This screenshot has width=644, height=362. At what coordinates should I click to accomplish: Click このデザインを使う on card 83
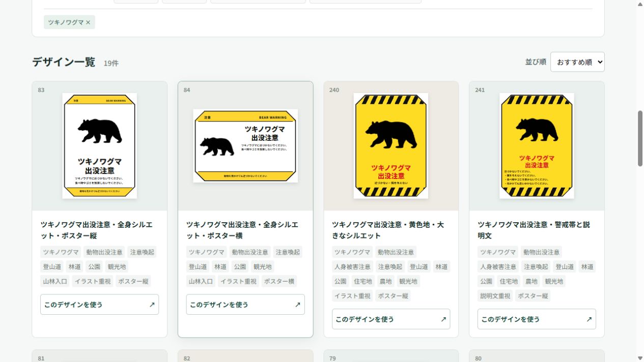(99, 305)
